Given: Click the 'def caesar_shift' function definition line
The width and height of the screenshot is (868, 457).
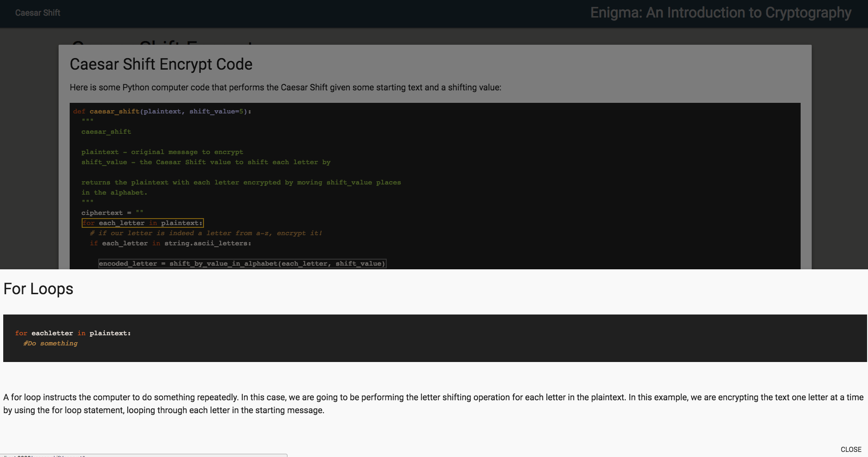Looking at the screenshot, I should click(x=162, y=112).
